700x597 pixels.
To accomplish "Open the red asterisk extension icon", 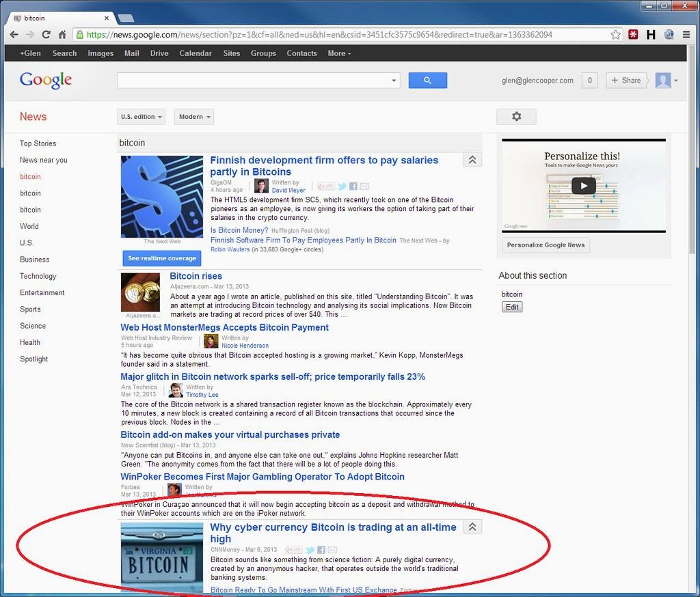I will pos(633,34).
